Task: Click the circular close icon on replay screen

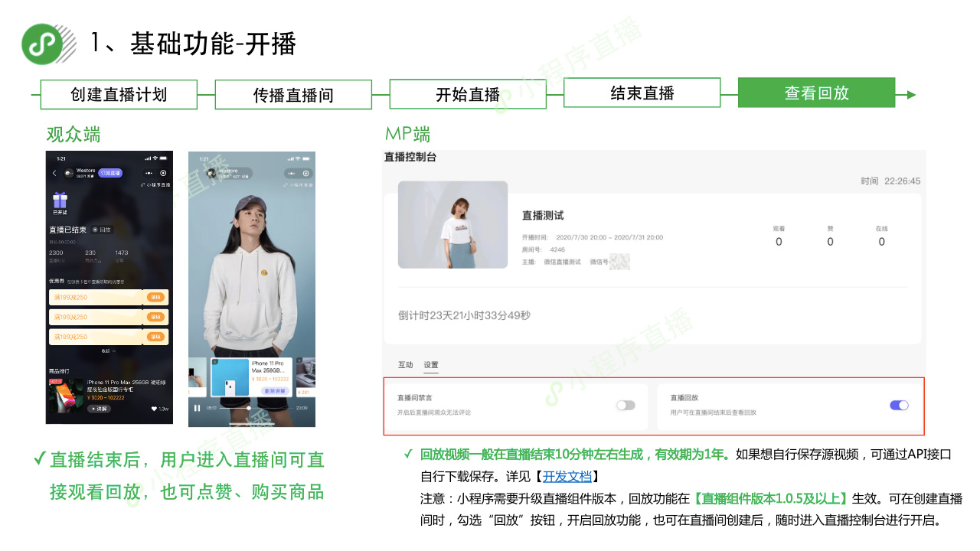Action: (x=306, y=174)
